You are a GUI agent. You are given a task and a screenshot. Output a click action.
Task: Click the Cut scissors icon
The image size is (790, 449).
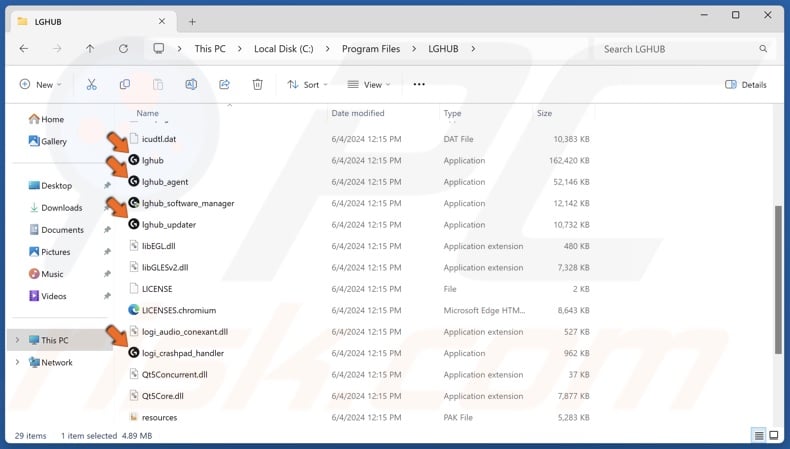pyautogui.click(x=91, y=85)
